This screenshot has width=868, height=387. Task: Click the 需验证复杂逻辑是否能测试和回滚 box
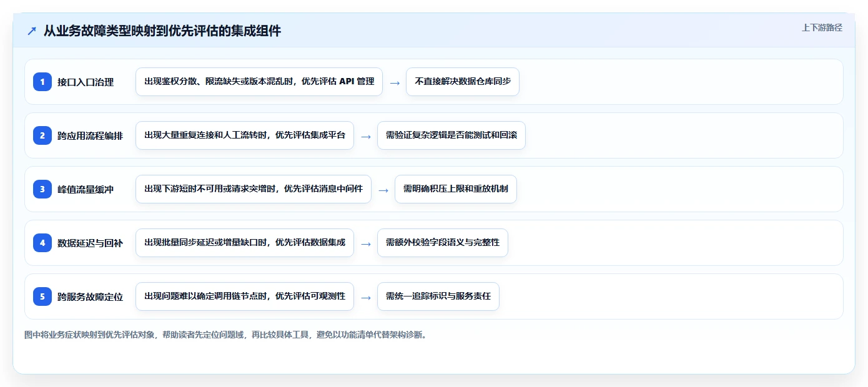click(451, 135)
